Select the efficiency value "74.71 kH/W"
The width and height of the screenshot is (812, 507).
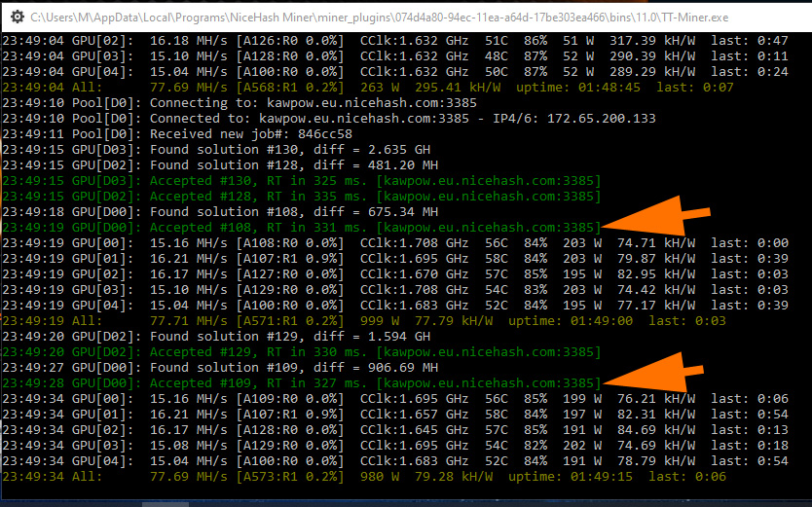tap(656, 242)
